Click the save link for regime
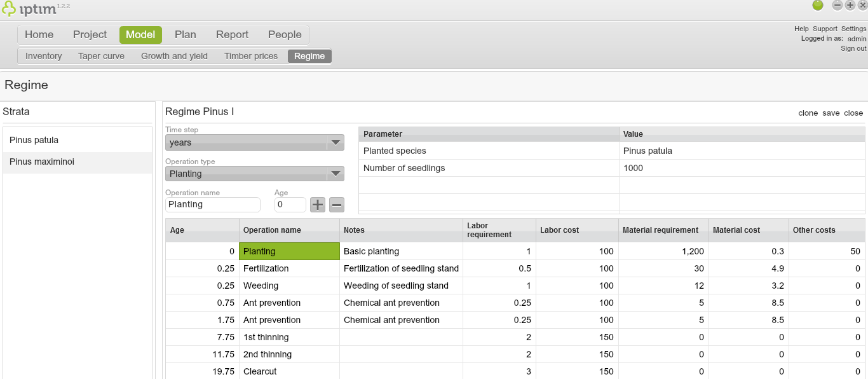This screenshot has height=379, width=868. pos(831,113)
